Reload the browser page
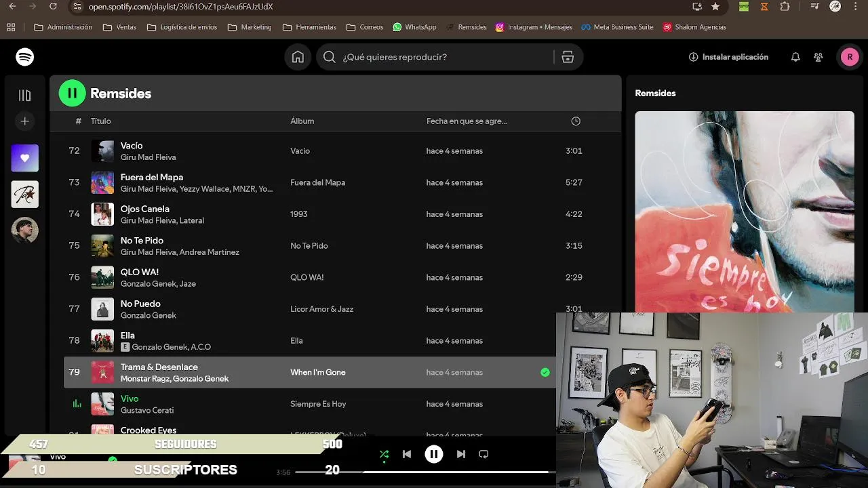 coord(54,6)
